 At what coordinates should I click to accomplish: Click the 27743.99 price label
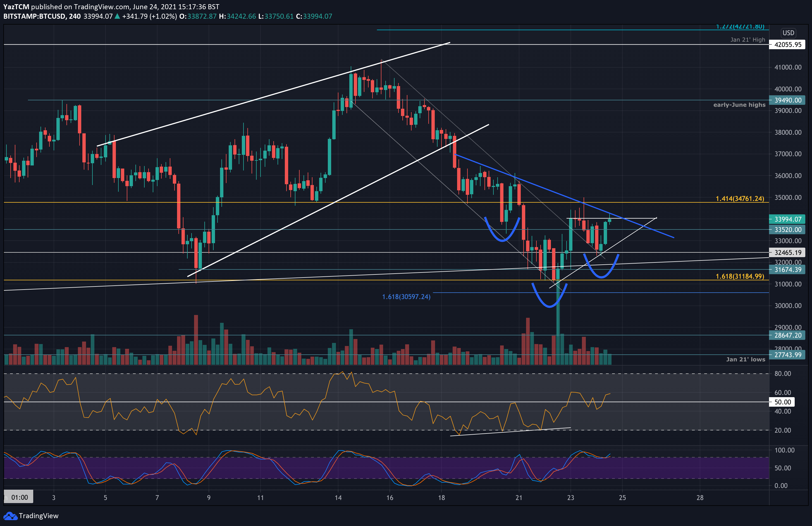pyautogui.click(x=787, y=355)
